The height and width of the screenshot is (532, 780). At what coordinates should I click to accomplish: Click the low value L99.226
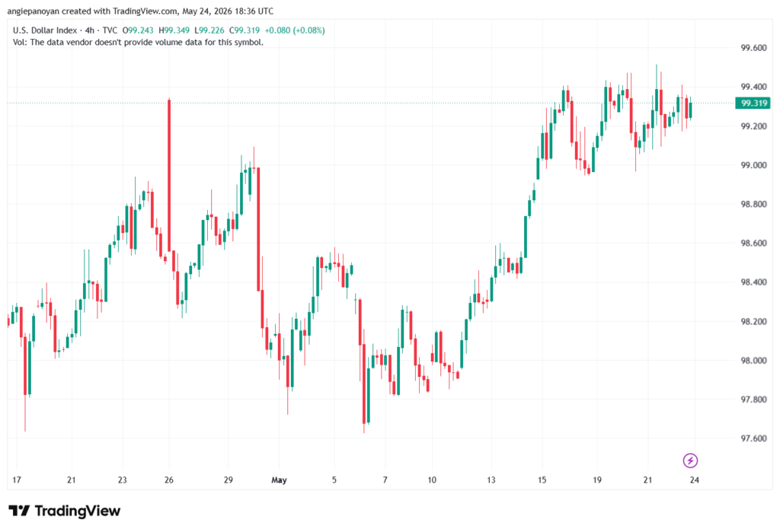click(x=209, y=30)
